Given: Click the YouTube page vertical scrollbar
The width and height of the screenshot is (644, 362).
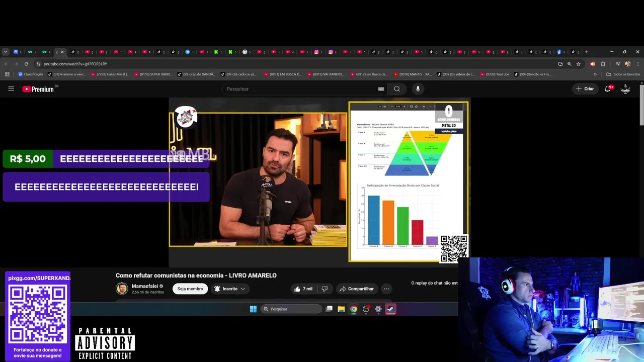Looking at the screenshot, I should click(641, 106).
